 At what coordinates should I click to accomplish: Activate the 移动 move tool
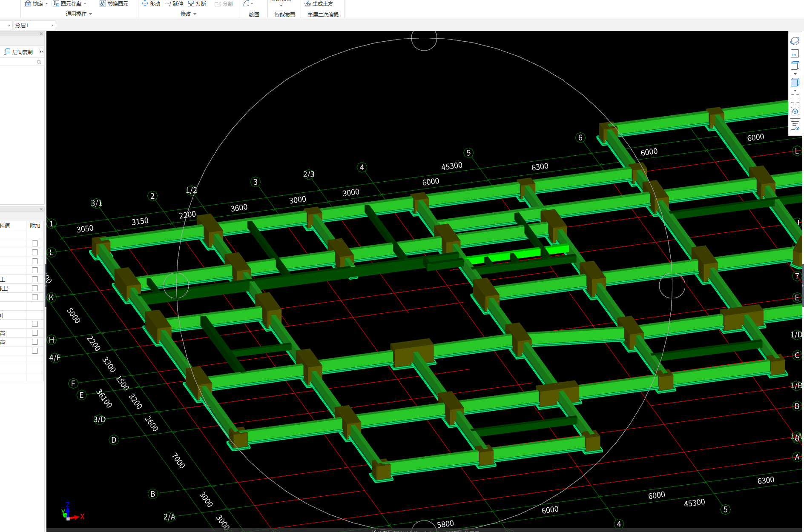point(151,3)
